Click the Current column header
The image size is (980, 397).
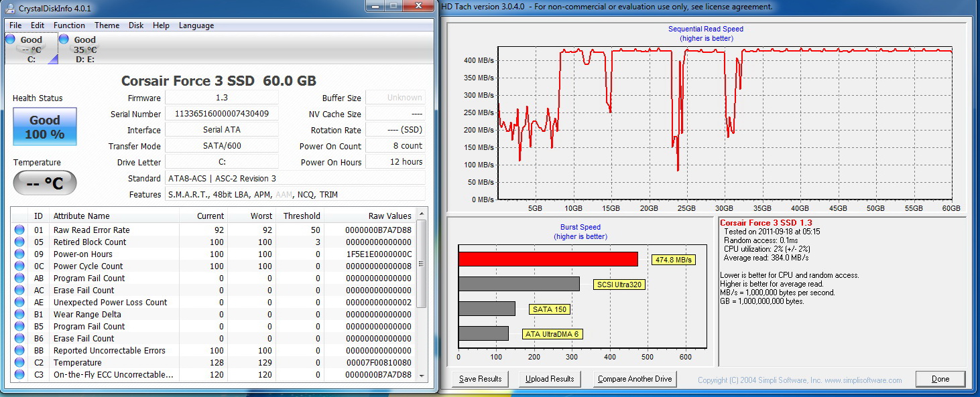tap(203, 216)
